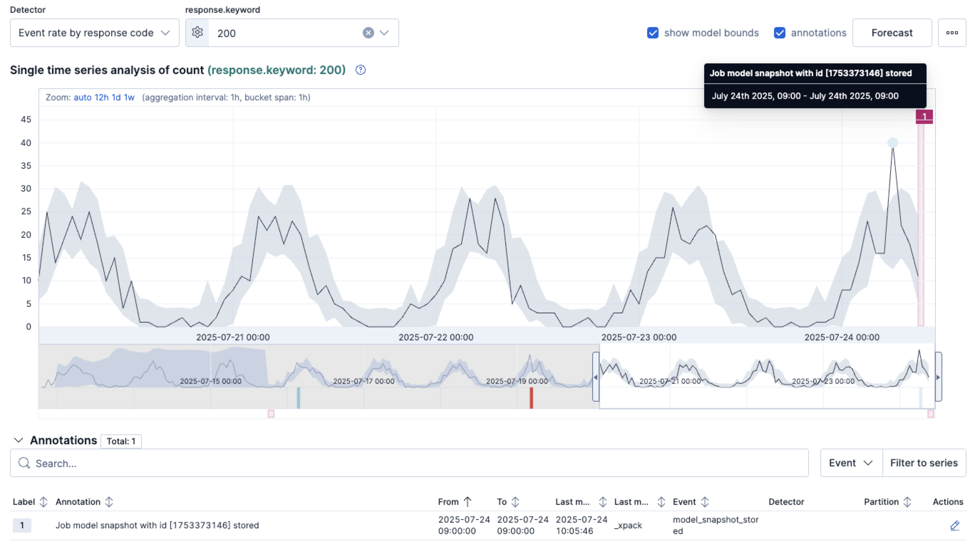The image size is (980, 549).
Task: Collapse the Annotations section
Action: 18,440
